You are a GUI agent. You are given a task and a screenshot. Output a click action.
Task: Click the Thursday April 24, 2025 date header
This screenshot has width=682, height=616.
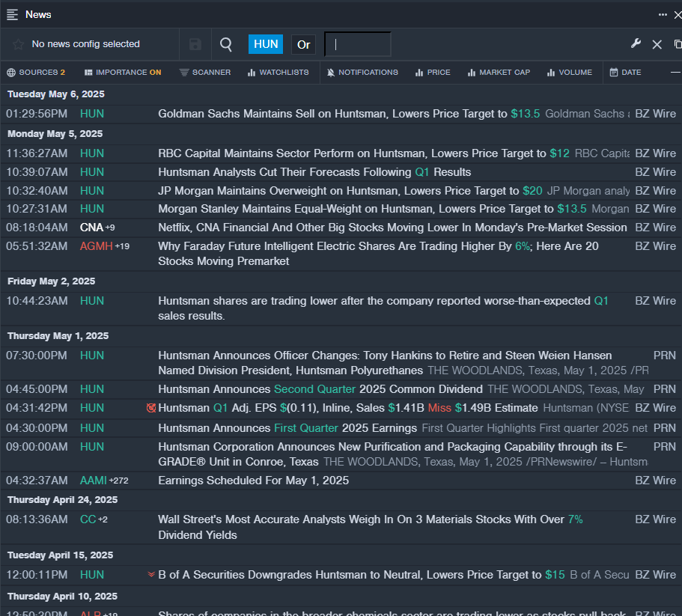(62, 500)
